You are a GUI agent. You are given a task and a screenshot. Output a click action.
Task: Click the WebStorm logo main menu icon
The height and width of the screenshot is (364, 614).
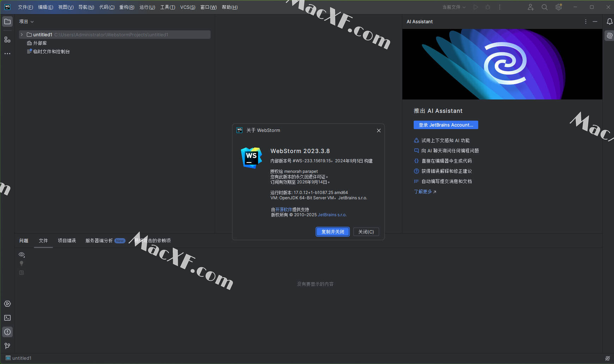(x=7, y=7)
